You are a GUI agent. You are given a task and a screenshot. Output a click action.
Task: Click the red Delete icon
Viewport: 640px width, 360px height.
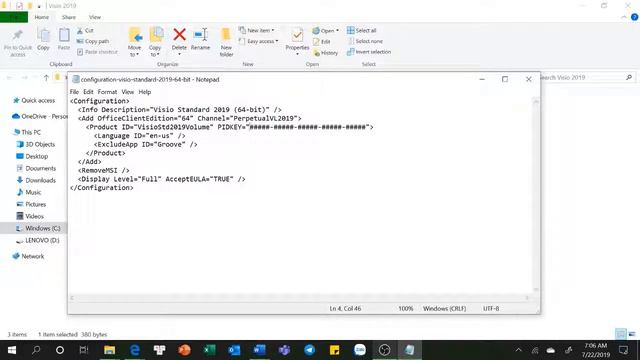coord(179,35)
